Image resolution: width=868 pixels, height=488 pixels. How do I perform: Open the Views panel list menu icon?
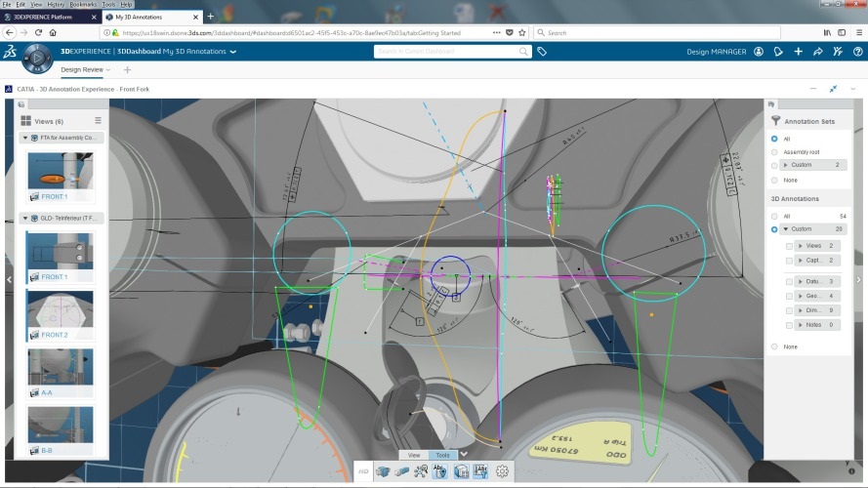(x=98, y=121)
